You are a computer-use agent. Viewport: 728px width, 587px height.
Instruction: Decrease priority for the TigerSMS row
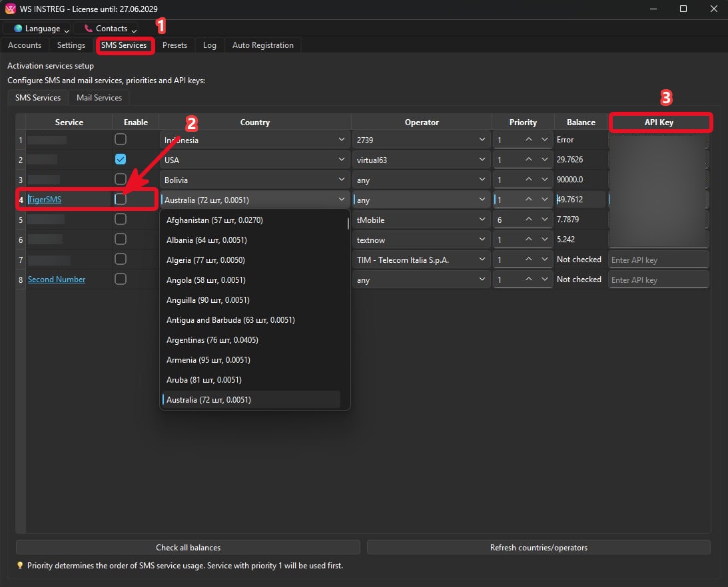544,199
